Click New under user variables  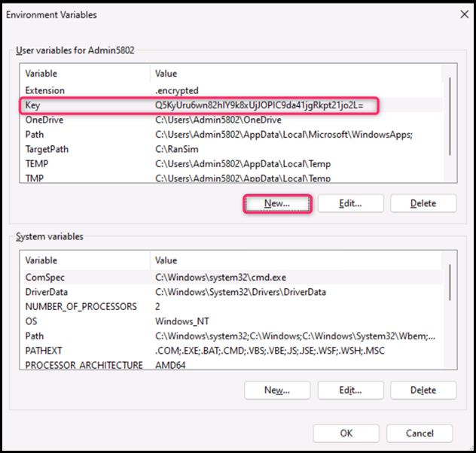click(x=276, y=203)
